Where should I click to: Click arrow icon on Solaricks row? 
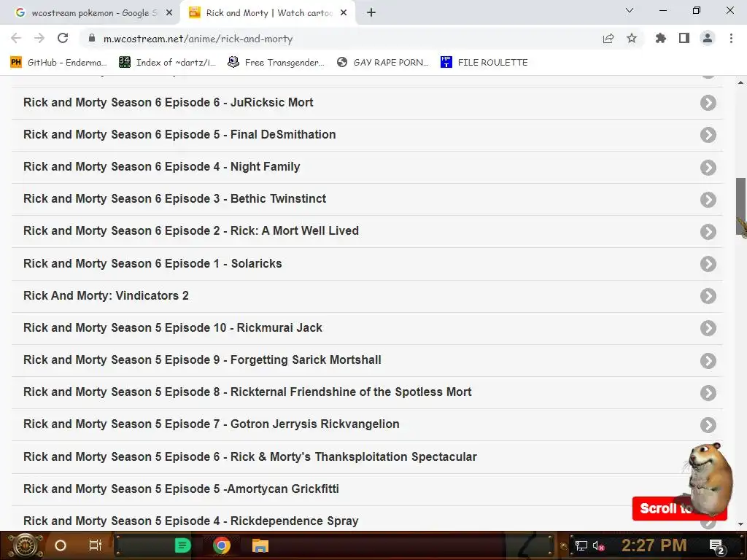[708, 264]
